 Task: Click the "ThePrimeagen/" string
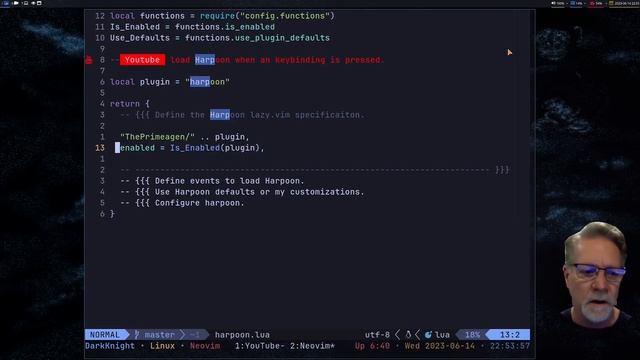click(158, 137)
